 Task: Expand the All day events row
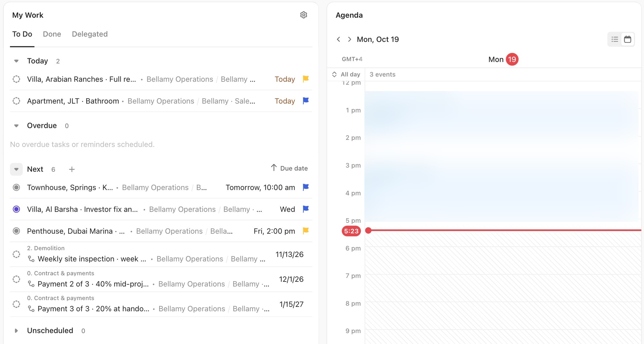334,74
